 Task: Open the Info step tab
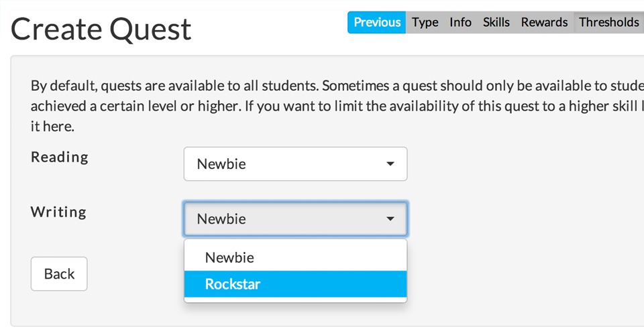pos(460,22)
